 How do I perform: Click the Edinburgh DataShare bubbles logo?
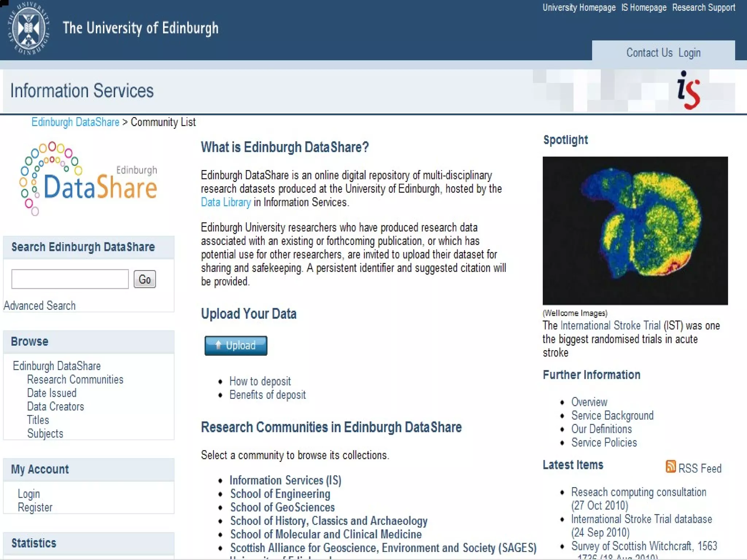88,179
